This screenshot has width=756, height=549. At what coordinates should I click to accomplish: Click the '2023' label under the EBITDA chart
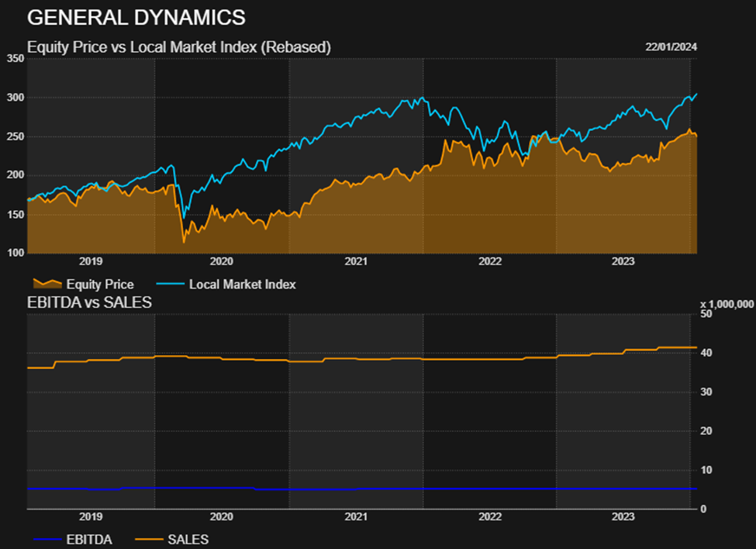click(x=623, y=516)
